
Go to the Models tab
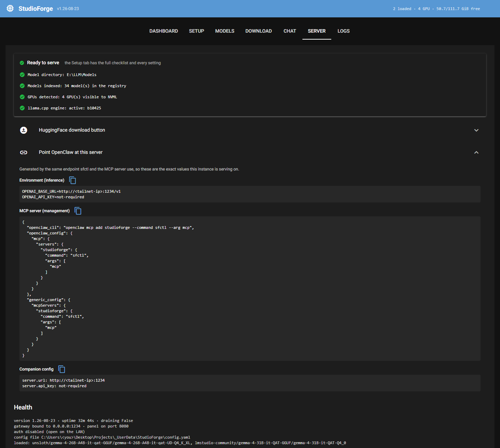pyautogui.click(x=225, y=31)
